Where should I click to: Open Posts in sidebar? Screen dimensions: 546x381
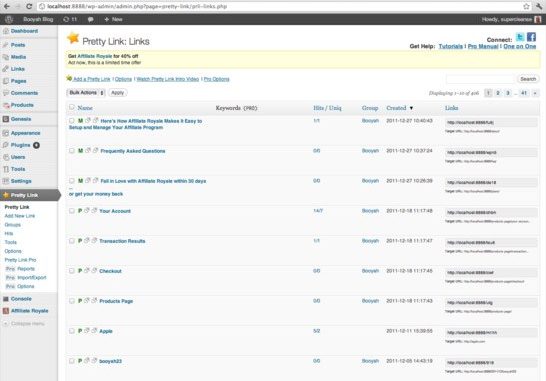pyautogui.click(x=18, y=45)
